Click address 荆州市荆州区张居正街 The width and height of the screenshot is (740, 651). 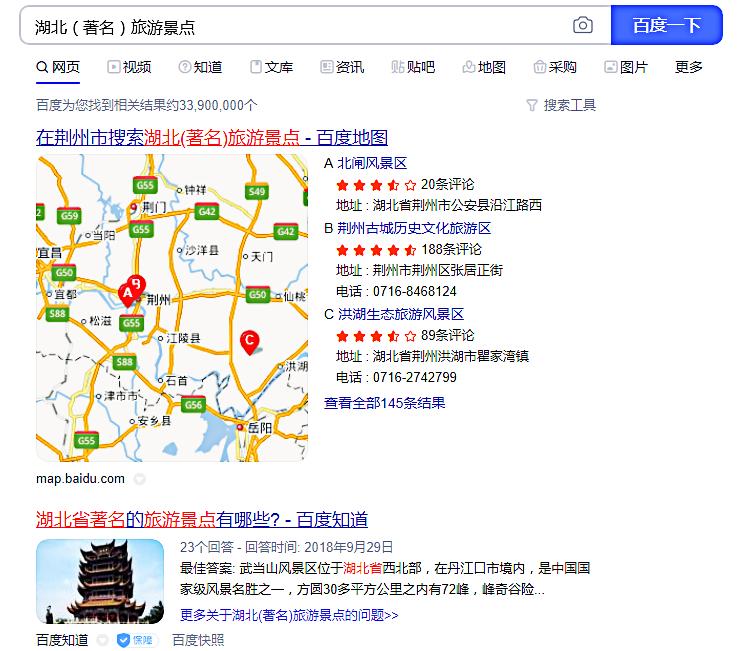pos(438,271)
